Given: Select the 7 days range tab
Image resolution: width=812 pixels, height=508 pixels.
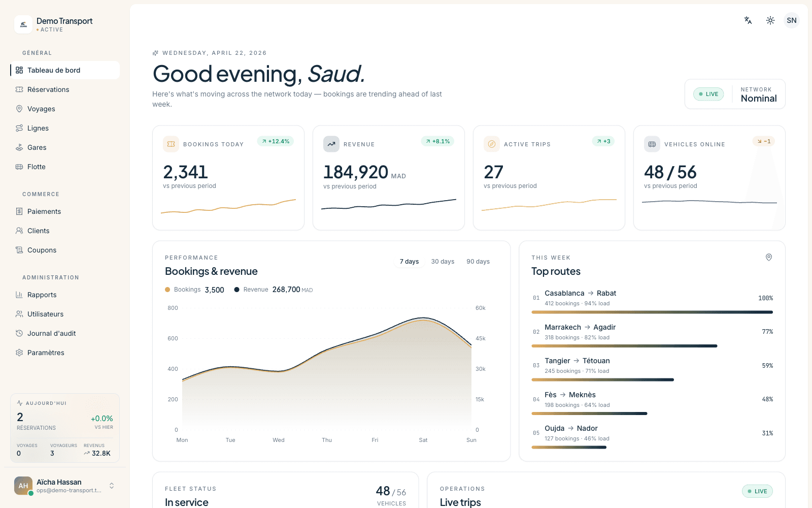Looking at the screenshot, I should [x=409, y=262].
